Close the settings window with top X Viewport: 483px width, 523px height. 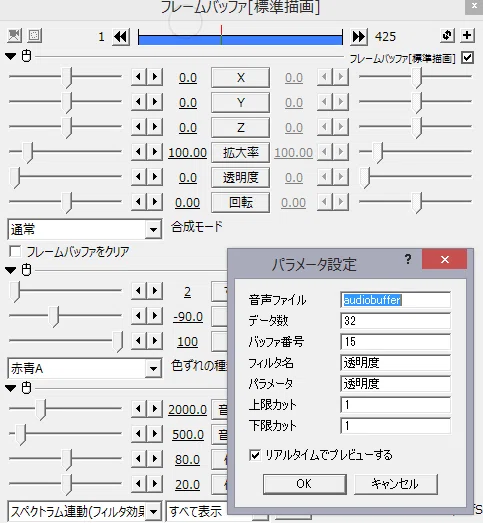point(474,6)
